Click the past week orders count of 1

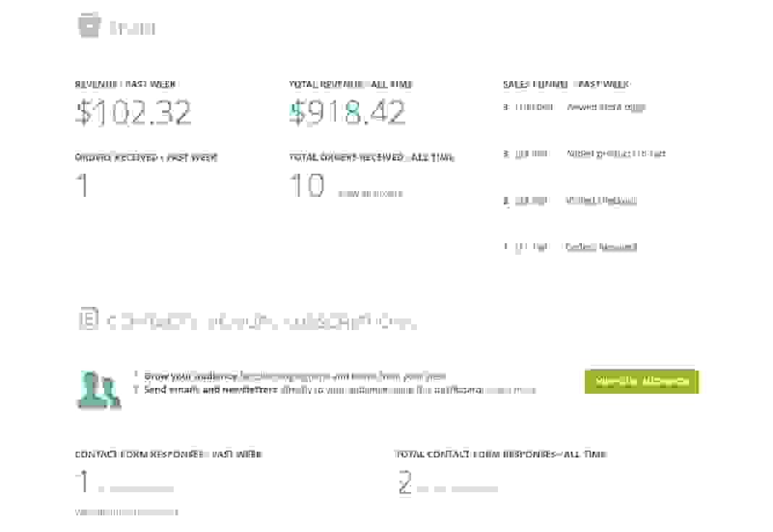coord(83,185)
